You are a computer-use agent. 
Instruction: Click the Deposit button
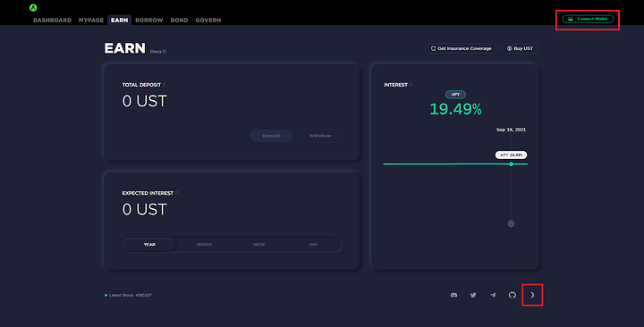coord(271,136)
